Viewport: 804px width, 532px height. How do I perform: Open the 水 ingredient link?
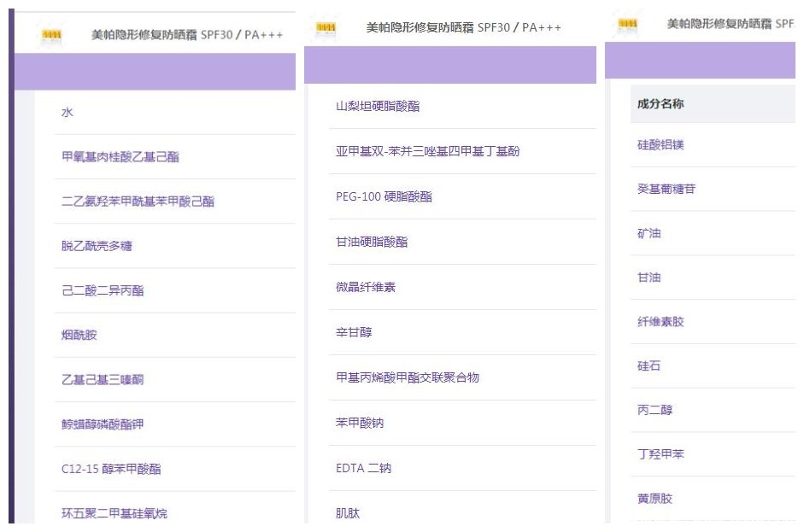pyautogui.click(x=67, y=113)
